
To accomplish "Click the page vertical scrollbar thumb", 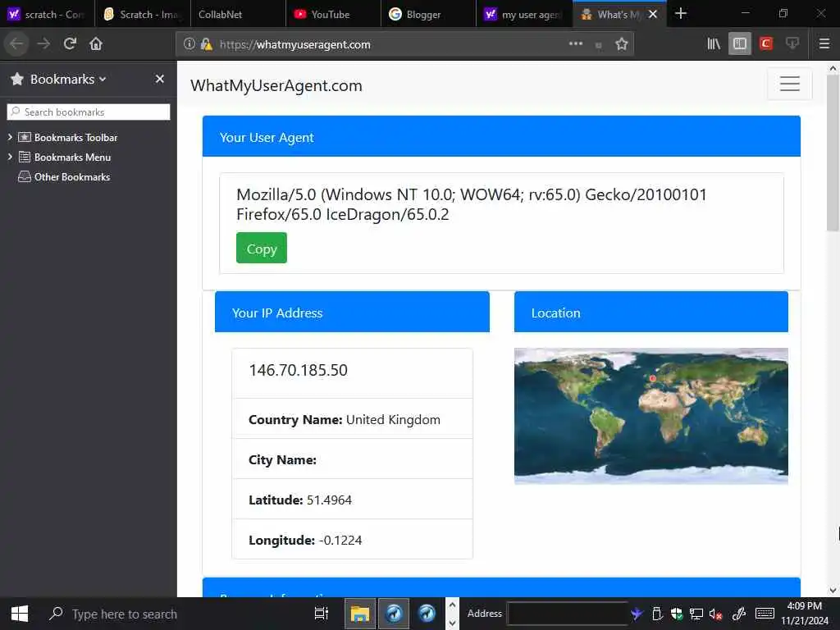I will tap(833, 153).
